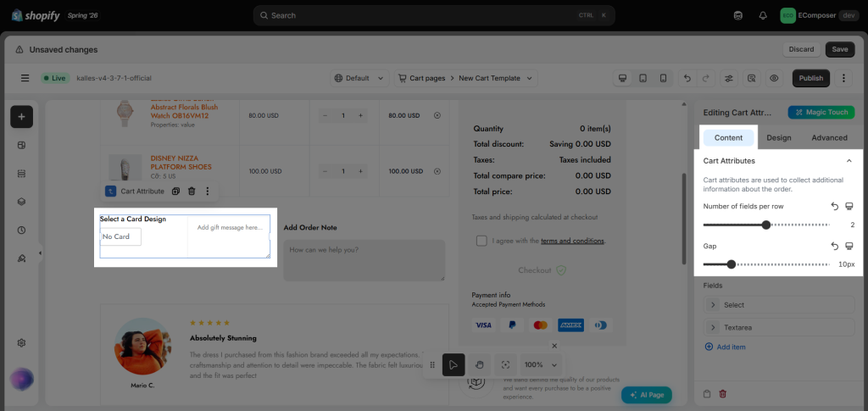Switch to the Design tab
The height and width of the screenshot is (411, 868).
tap(778, 138)
